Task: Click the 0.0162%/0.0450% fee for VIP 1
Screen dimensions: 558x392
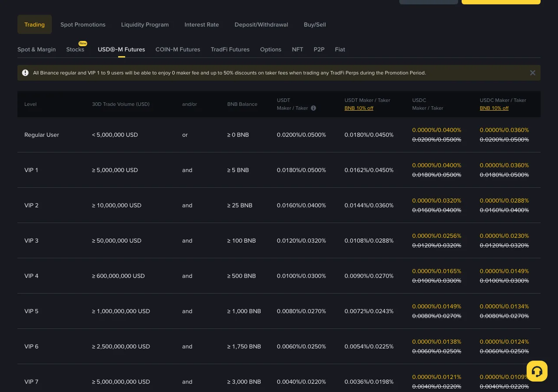Action: (x=369, y=170)
